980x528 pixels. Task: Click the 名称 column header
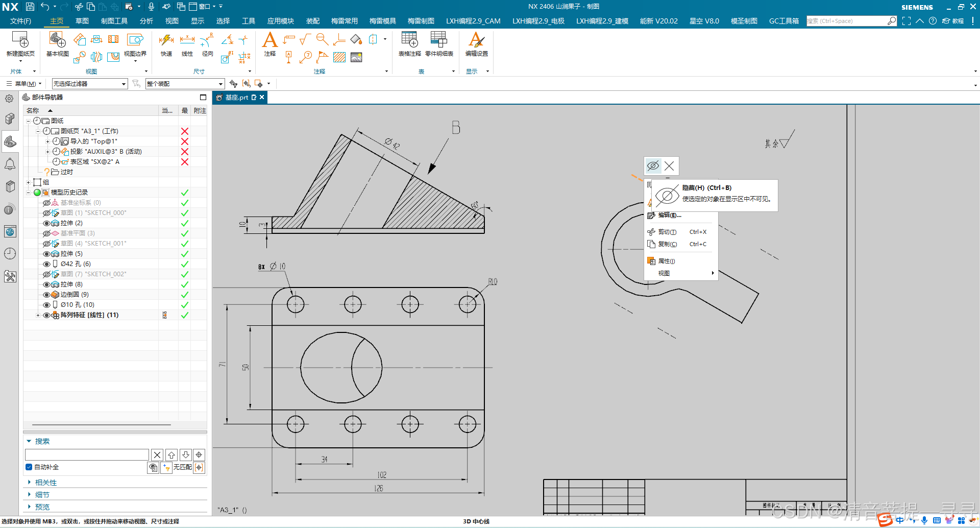91,110
